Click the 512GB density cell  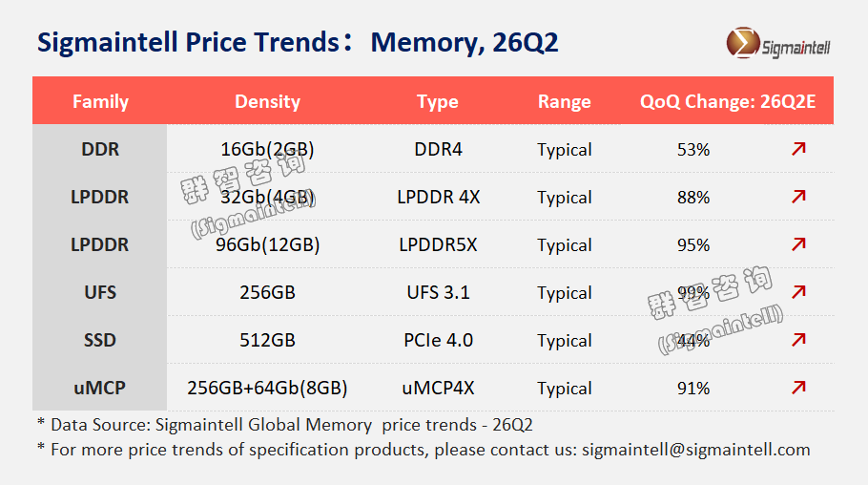coord(267,340)
